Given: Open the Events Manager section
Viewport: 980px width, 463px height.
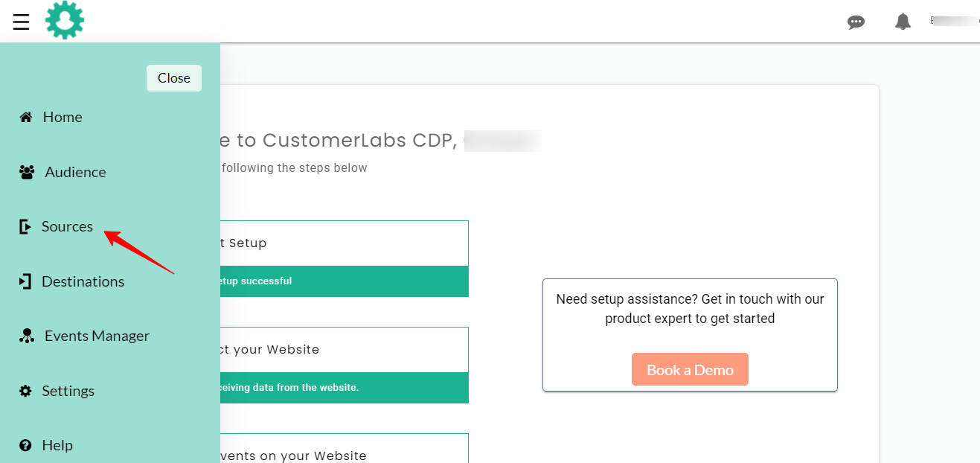Looking at the screenshot, I should pyautogui.click(x=95, y=335).
